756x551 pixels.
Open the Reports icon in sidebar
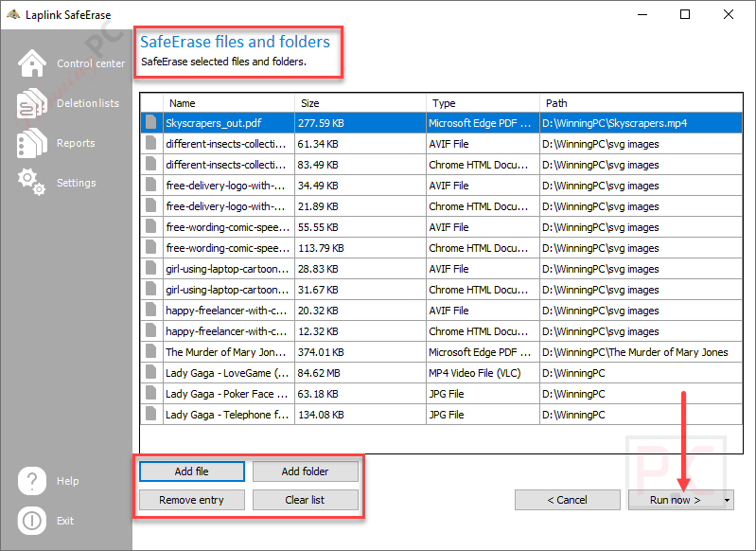[x=32, y=143]
